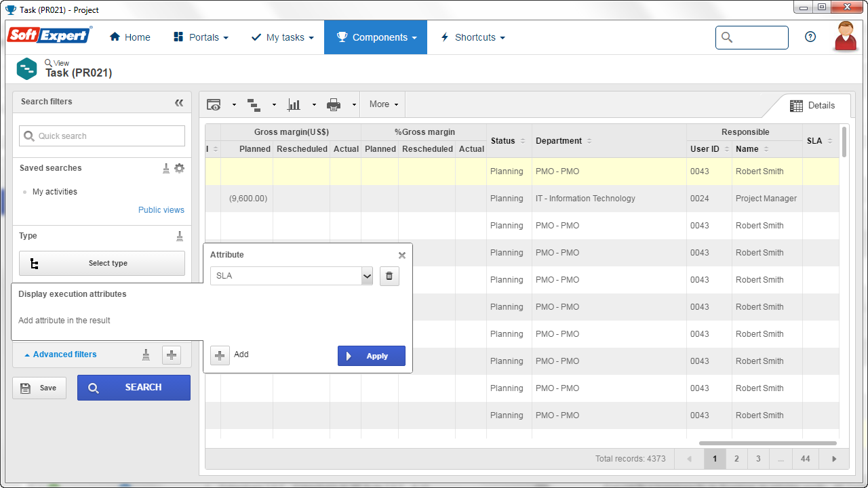868x488 pixels.
Task: Open the Components menu
Action: coord(376,37)
